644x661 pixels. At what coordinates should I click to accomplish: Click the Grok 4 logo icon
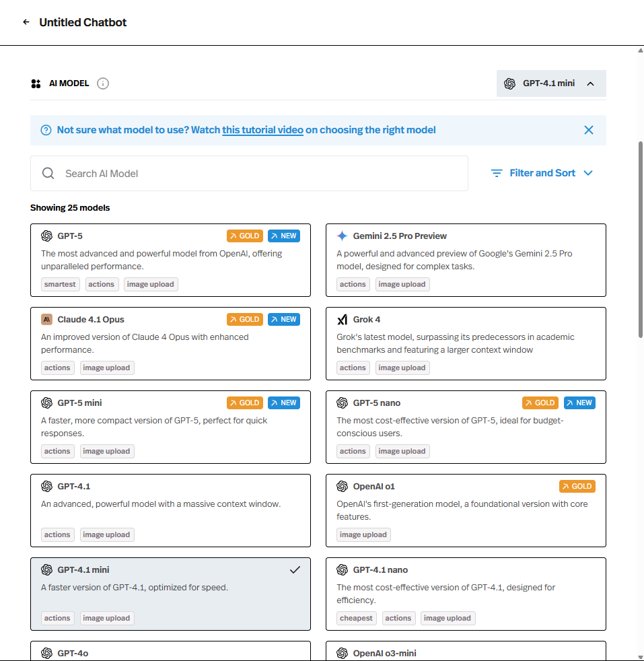[x=342, y=320]
